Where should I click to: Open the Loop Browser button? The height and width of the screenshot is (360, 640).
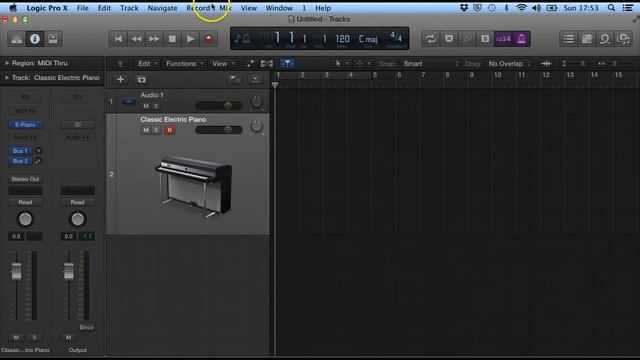[x=605, y=39]
